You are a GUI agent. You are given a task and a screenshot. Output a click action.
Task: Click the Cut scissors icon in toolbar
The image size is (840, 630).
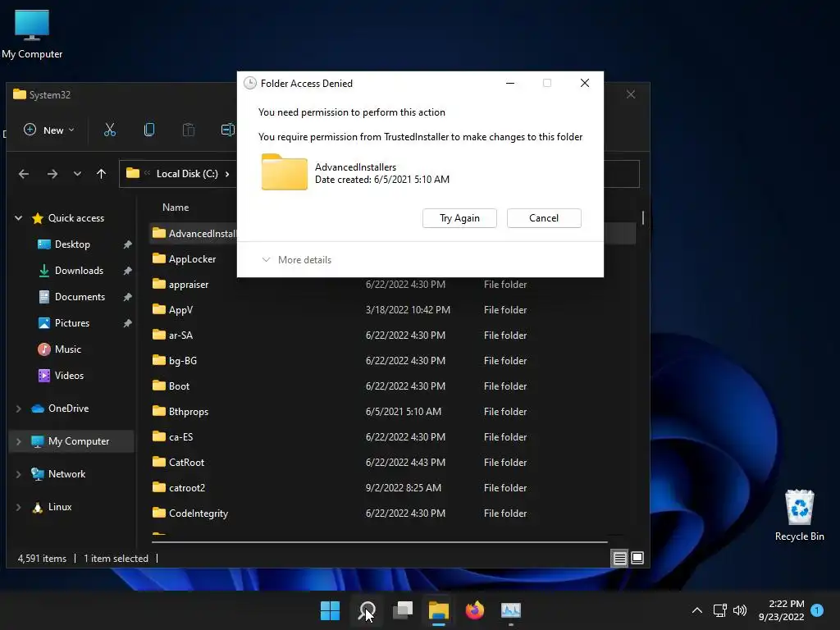tap(110, 130)
